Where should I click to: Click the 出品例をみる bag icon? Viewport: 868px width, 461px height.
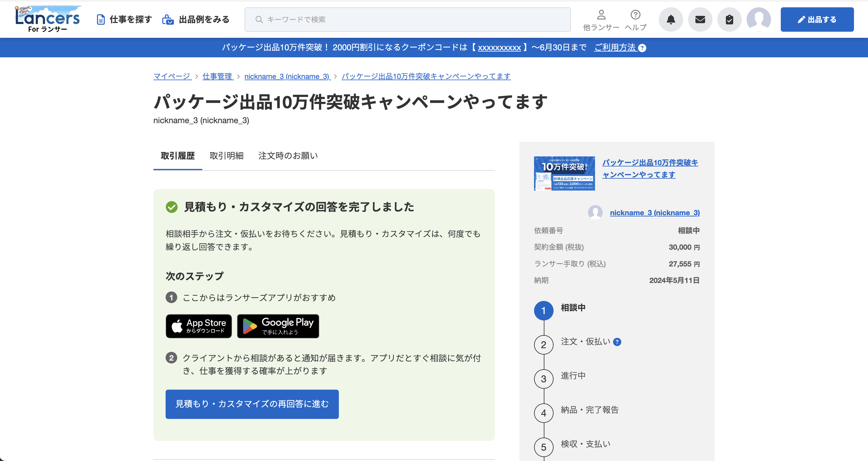point(167,19)
